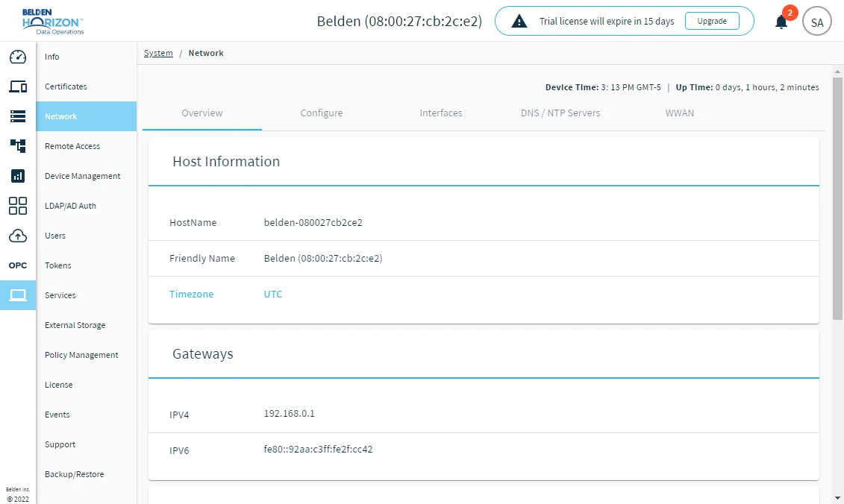
Task: Open the four-squares apps icon
Action: pyautogui.click(x=18, y=206)
